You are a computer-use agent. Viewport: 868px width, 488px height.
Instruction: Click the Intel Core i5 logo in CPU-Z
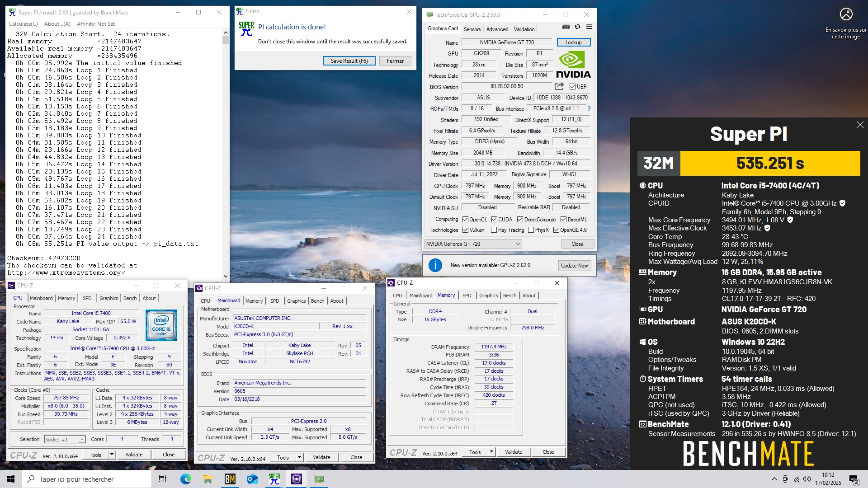click(161, 325)
